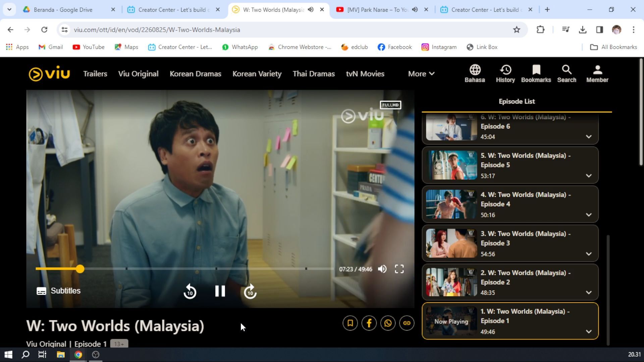Expand the More menu in Viu navigation
644x362 pixels.
coord(421,74)
